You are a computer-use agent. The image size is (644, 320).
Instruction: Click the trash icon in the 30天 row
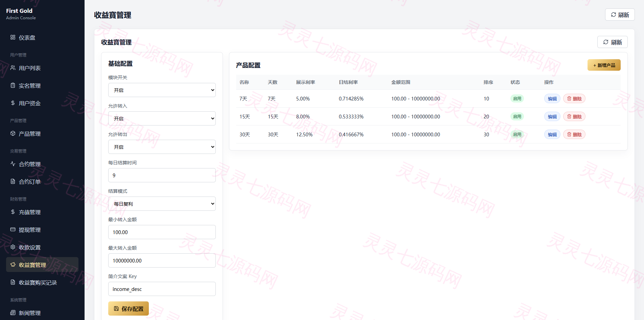569,134
